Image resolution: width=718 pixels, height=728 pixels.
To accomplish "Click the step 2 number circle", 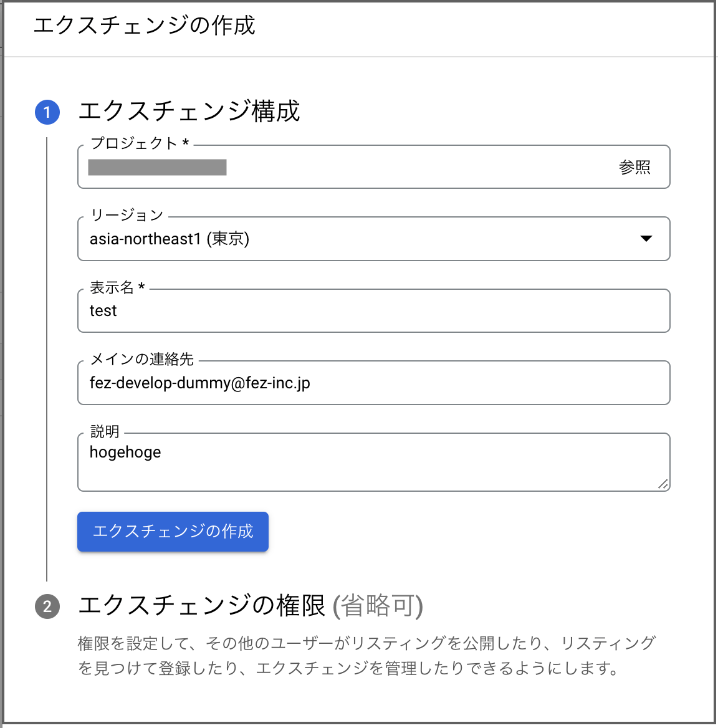I will pyautogui.click(x=47, y=606).
